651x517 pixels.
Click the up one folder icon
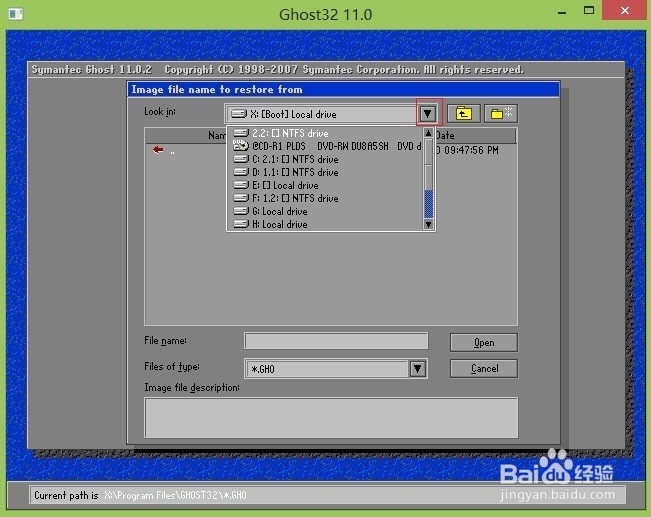tap(464, 113)
